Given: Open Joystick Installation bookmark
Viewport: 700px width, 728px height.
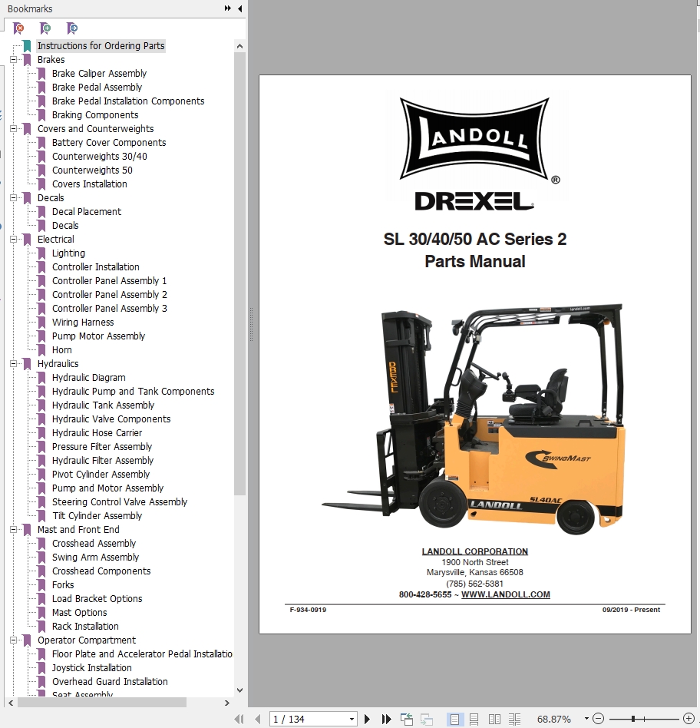Looking at the screenshot, I should tap(92, 667).
